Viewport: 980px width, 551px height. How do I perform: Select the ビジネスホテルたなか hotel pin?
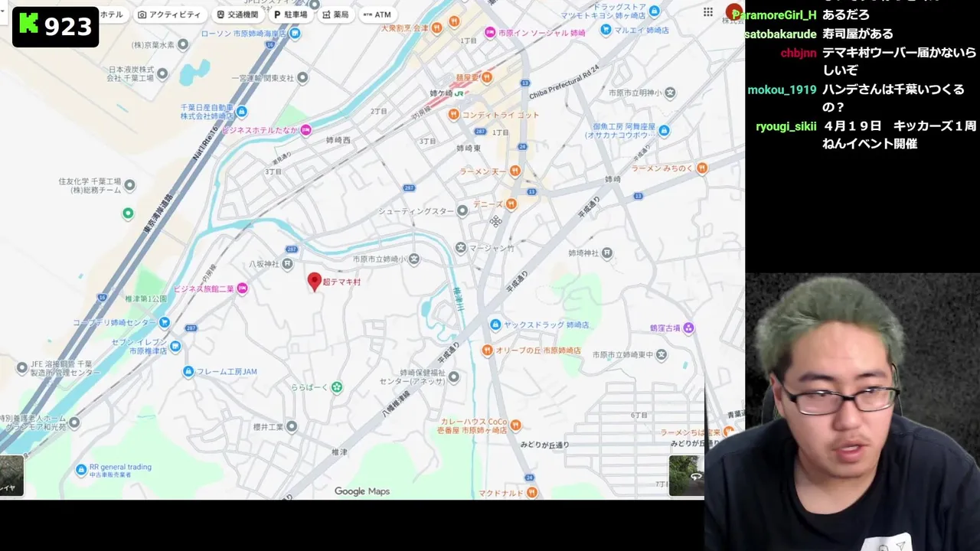pos(305,130)
